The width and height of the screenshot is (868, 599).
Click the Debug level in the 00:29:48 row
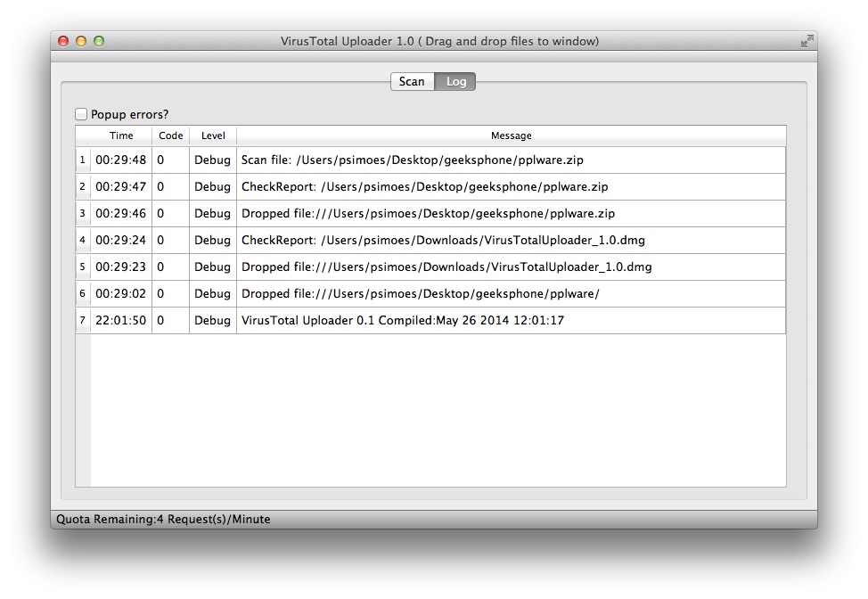[x=213, y=160]
